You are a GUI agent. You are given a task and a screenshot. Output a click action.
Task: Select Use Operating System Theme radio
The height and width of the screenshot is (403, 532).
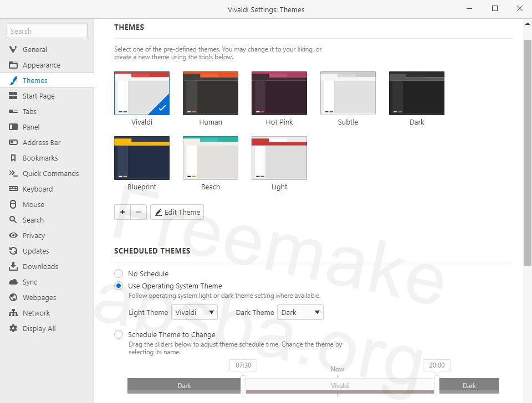pyautogui.click(x=119, y=286)
